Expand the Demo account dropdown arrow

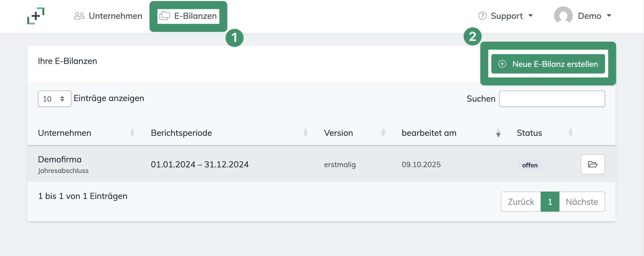609,16
